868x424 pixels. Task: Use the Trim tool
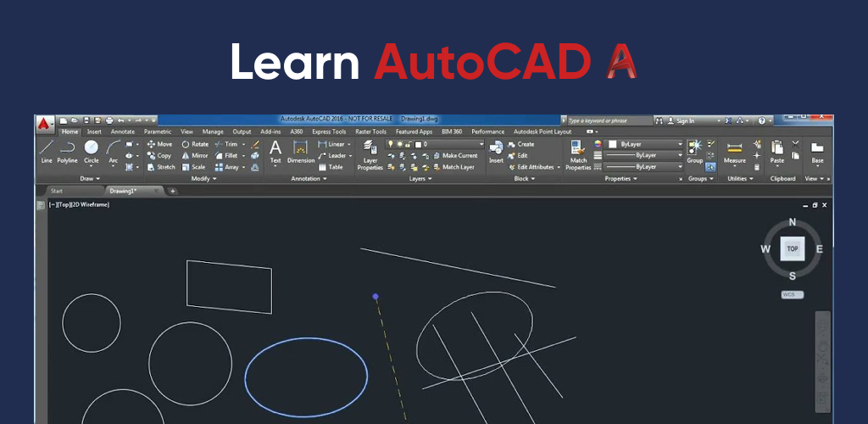coord(225,144)
